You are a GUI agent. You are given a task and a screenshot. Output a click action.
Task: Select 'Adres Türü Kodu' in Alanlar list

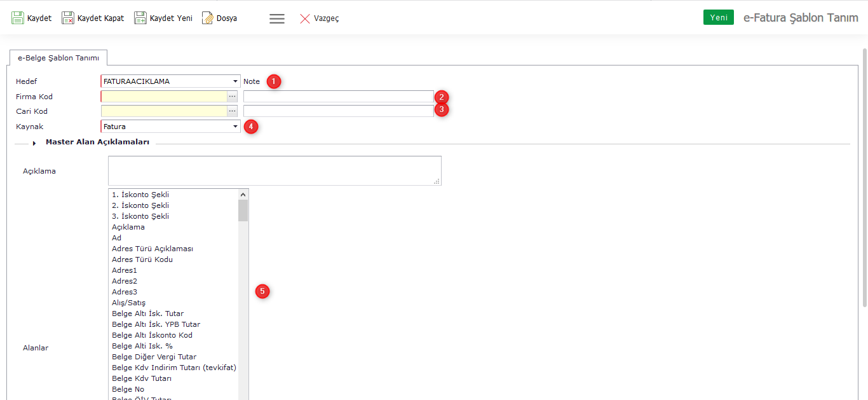[142, 259]
